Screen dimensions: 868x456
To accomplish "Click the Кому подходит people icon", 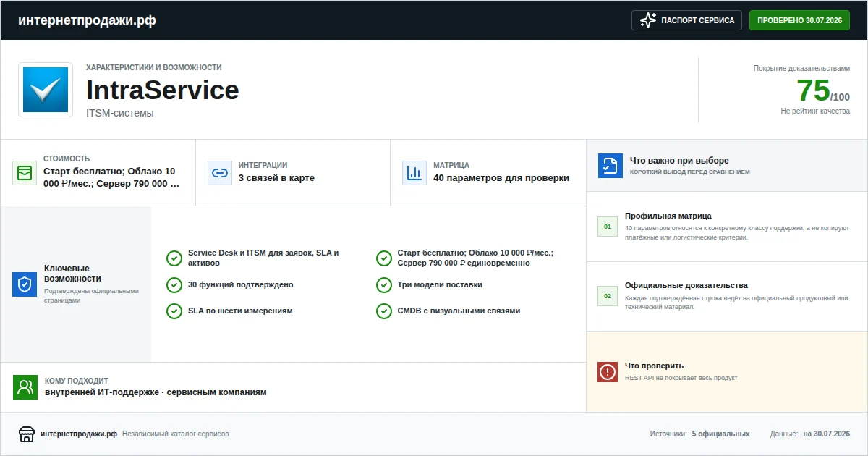I will click(25, 387).
